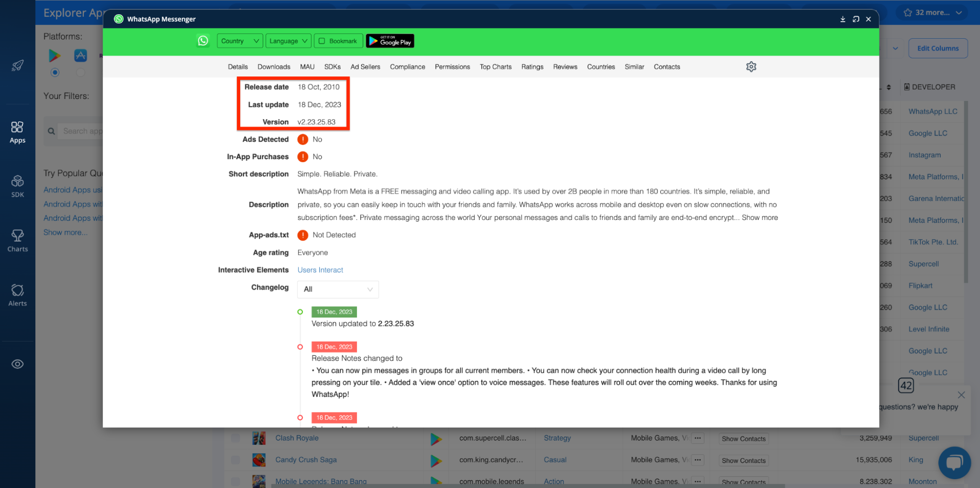Image resolution: width=980 pixels, height=488 pixels.
Task: Click red date badge above 'Release Notes changed to'
Action: pyautogui.click(x=334, y=347)
